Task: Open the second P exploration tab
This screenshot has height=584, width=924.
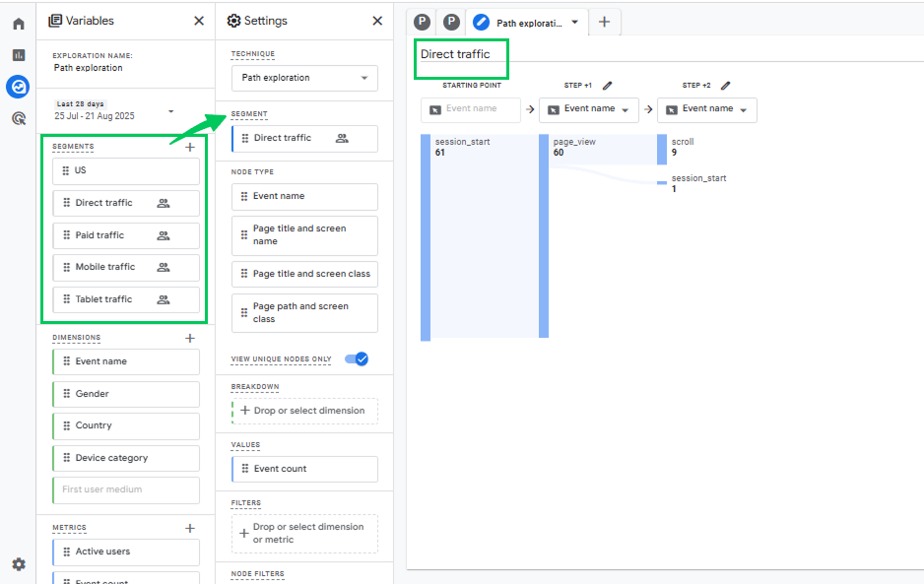Action: coord(451,23)
